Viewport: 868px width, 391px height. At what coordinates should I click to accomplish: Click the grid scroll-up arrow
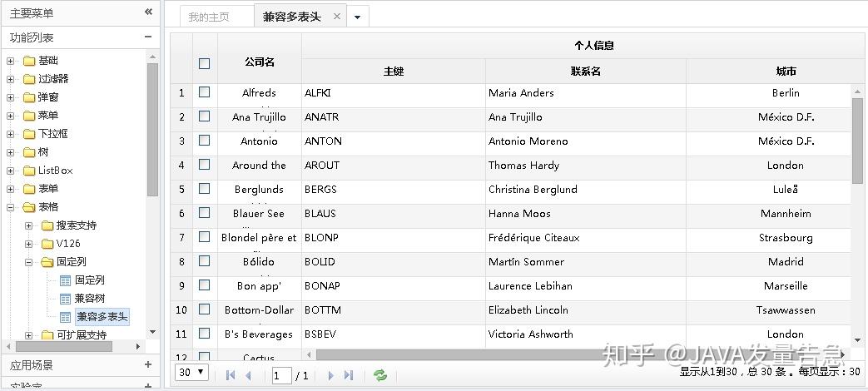[x=857, y=92]
